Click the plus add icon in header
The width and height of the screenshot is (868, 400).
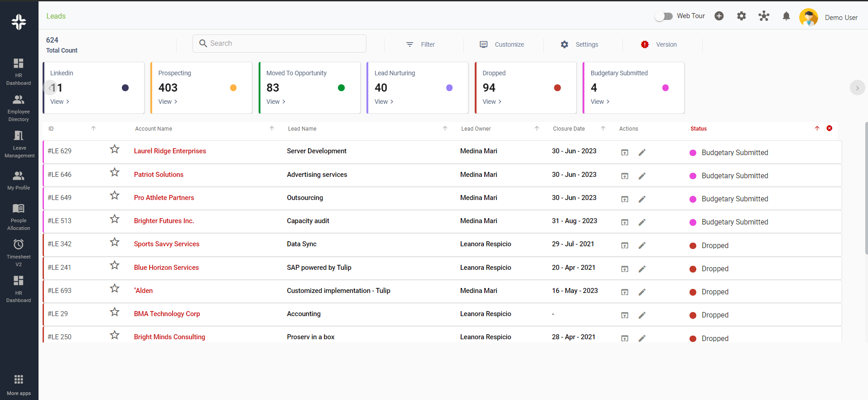point(719,16)
